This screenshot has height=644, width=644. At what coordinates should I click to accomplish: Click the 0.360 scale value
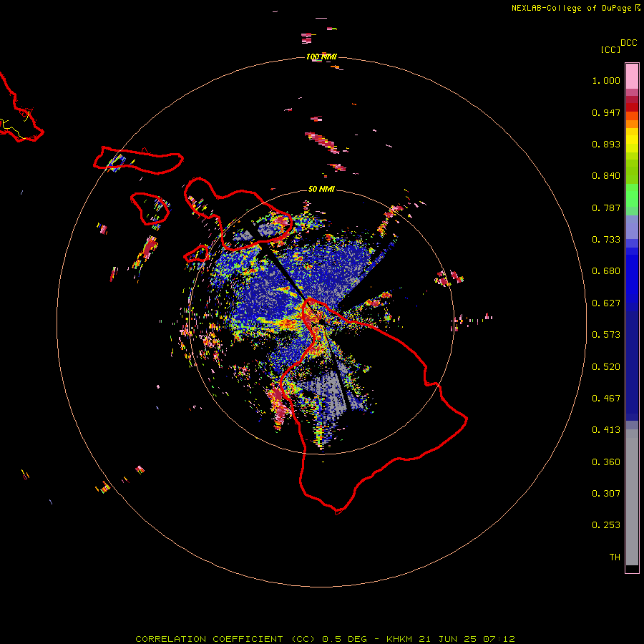[x=606, y=462]
